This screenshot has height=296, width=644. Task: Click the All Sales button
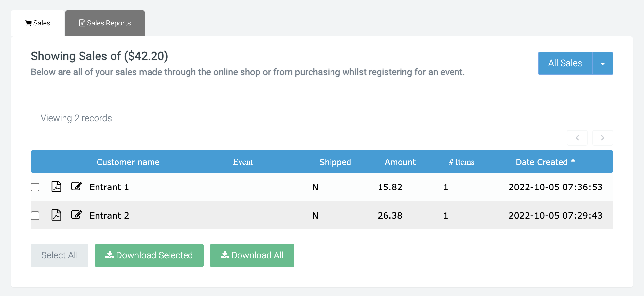pos(565,63)
